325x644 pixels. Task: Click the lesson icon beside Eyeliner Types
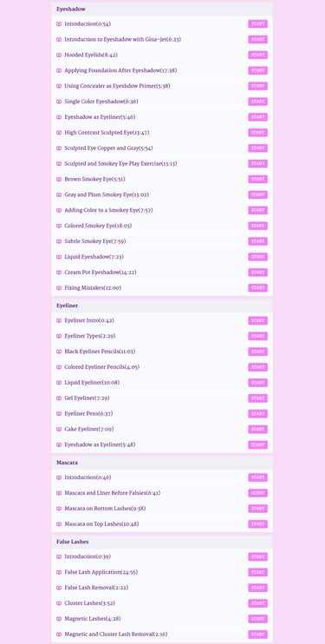59,337
